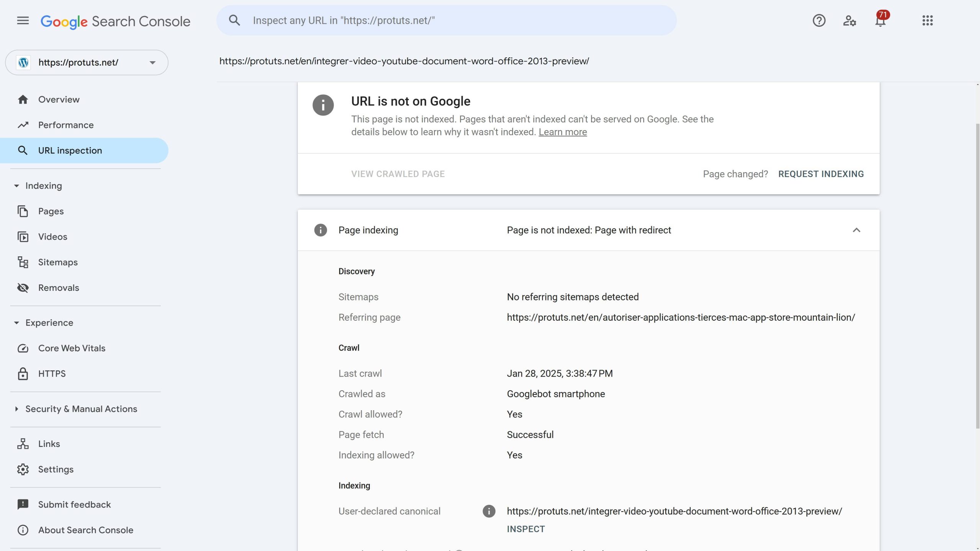Click REQUEST INDEXING button

[x=821, y=174]
